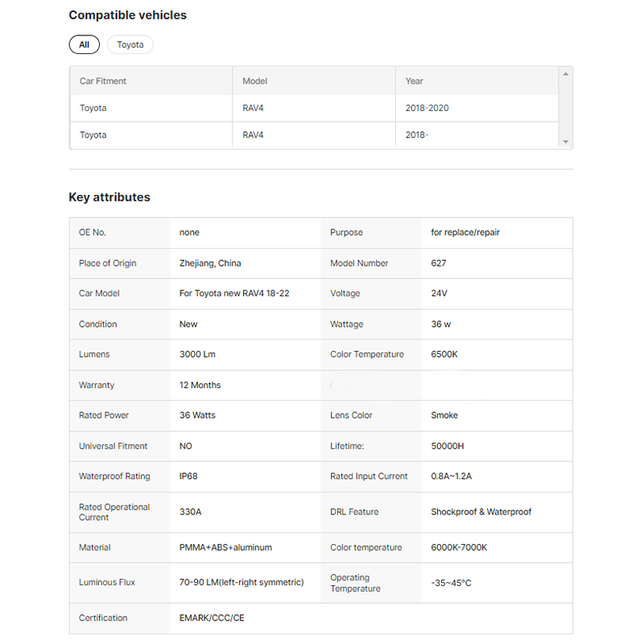The height and width of the screenshot is (644, 644).
Task: Click the compatible vehicles table scrollbar track
Action: click(566, 108)
